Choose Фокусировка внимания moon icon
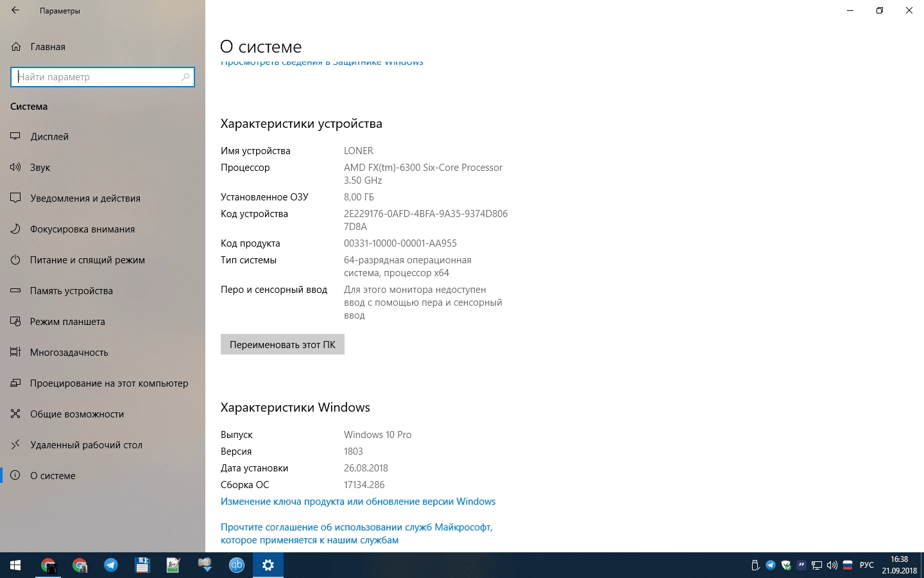924x578 pixels. (16, 229)
